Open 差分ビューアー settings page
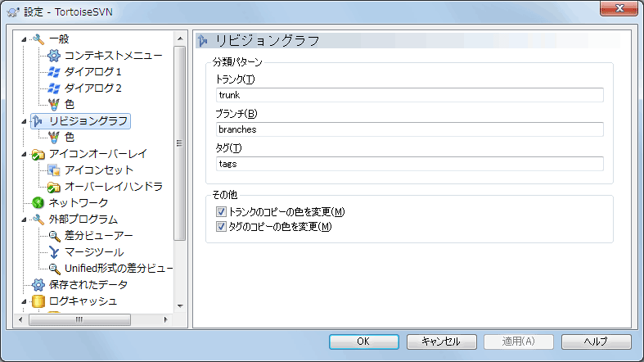Viewport: 644px width, 362px height. pos(98,236)
